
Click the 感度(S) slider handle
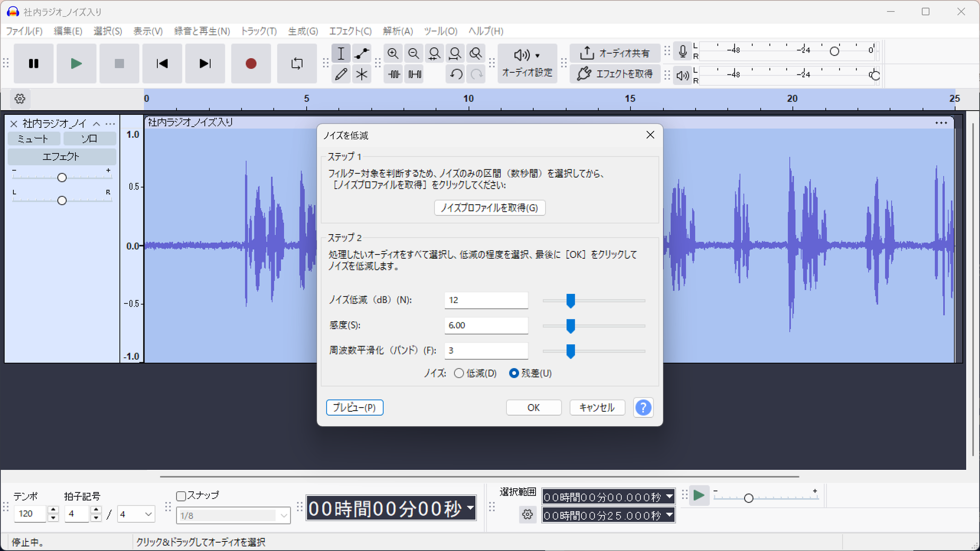coord(571,326)
